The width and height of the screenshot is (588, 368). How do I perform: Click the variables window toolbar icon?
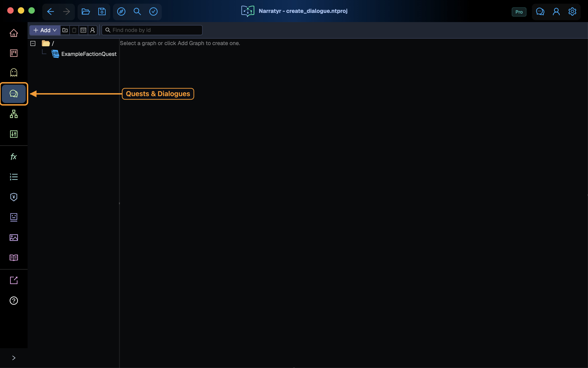point(83,30)
